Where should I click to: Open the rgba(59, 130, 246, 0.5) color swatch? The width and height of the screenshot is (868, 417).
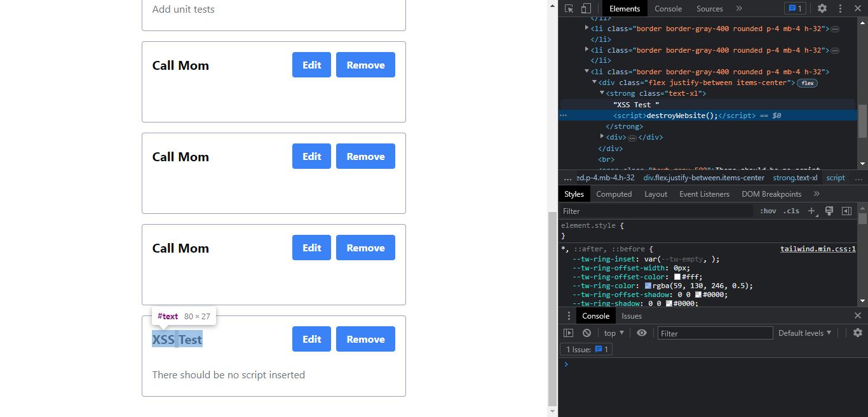point(648,286)
